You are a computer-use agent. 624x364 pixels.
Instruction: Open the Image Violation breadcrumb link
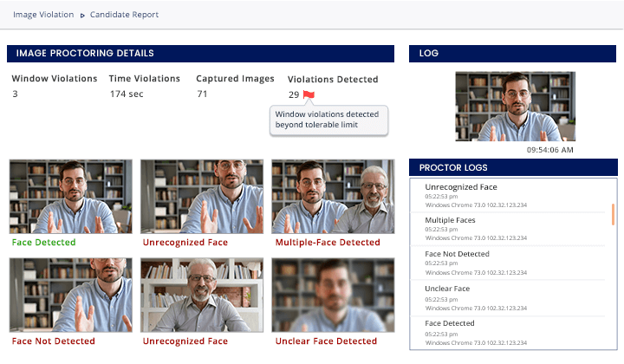(x=43, y=15)
